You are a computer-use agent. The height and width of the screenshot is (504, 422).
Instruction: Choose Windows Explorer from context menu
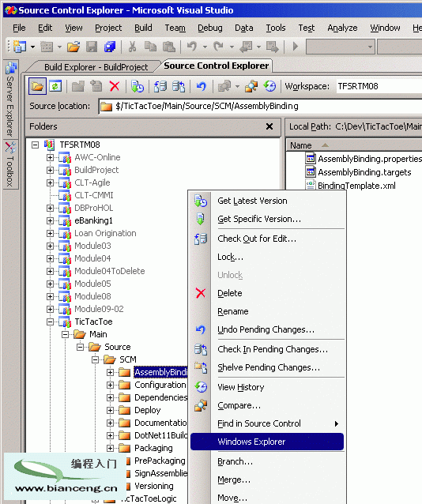coord(267,442)
